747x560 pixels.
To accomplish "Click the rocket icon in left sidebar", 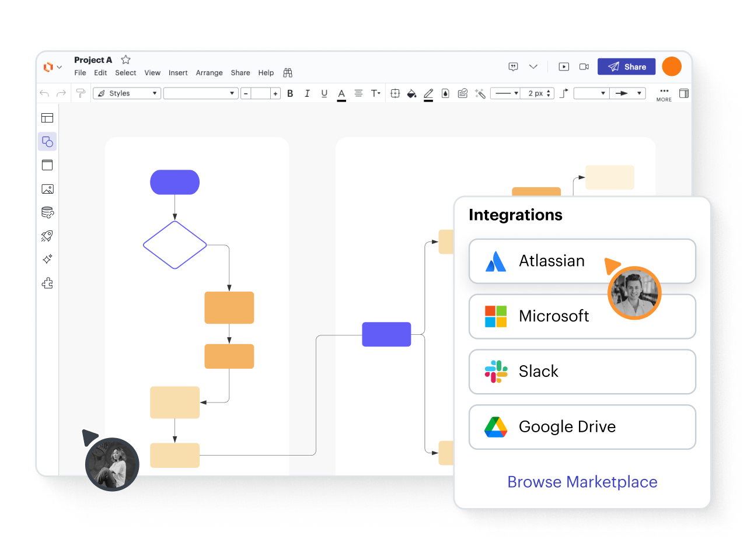I will (x=48, y=236).
